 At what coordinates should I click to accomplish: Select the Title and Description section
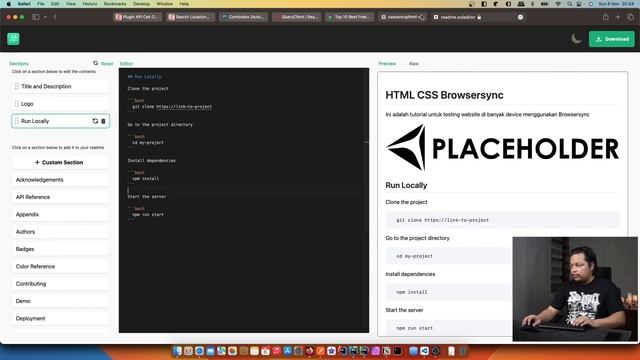tap(60, 87)
